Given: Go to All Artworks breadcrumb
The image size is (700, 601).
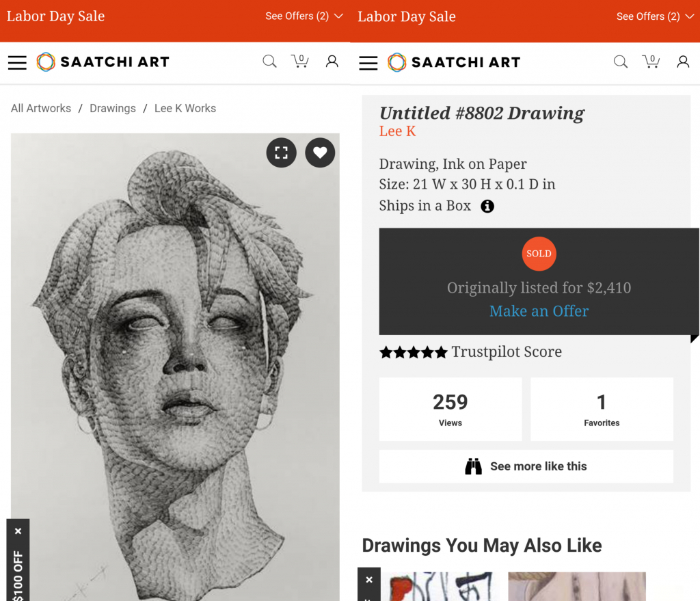Looking at the screenshot, I should [x=41, y=108].
